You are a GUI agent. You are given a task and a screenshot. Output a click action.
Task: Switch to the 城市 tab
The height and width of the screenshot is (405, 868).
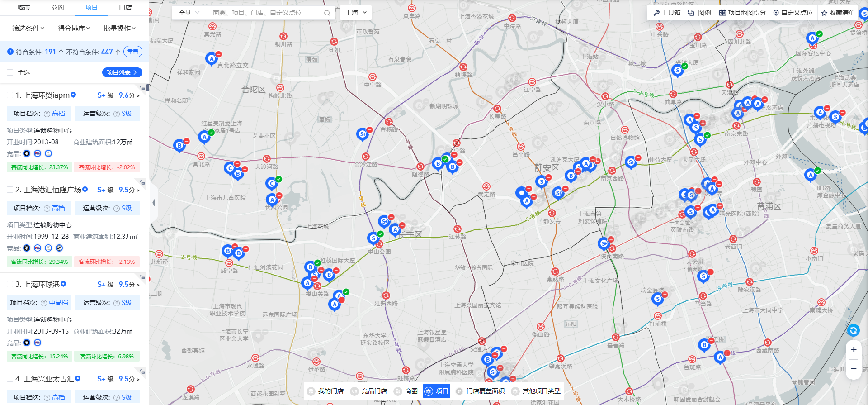(24, 7)
